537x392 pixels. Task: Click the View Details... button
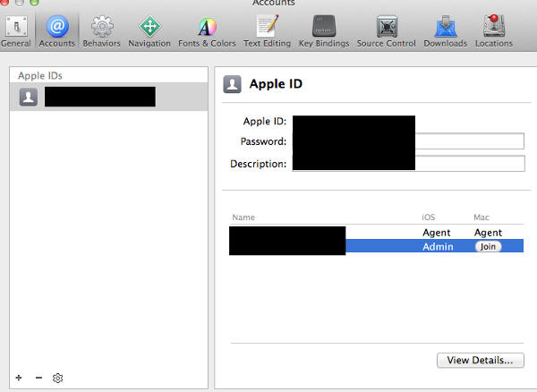[480, 360]
